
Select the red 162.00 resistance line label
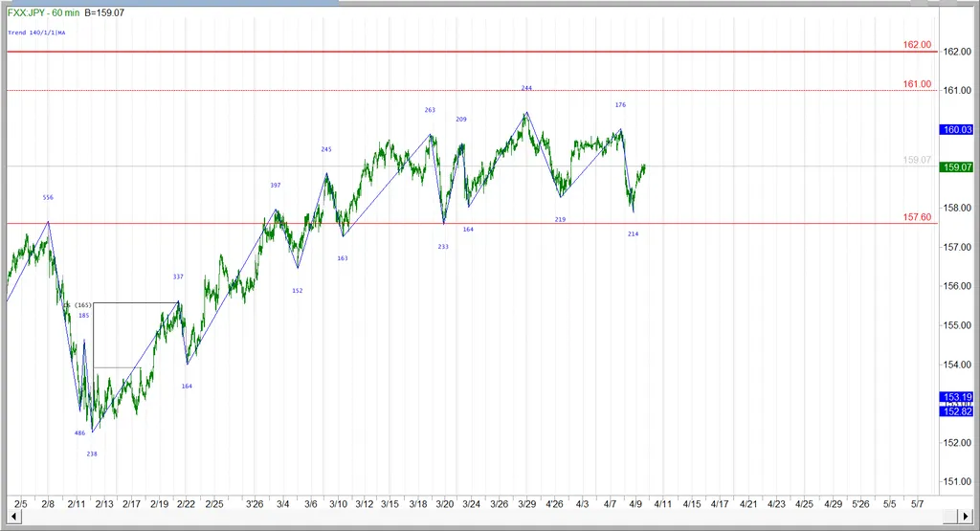(x=917, y=45)
